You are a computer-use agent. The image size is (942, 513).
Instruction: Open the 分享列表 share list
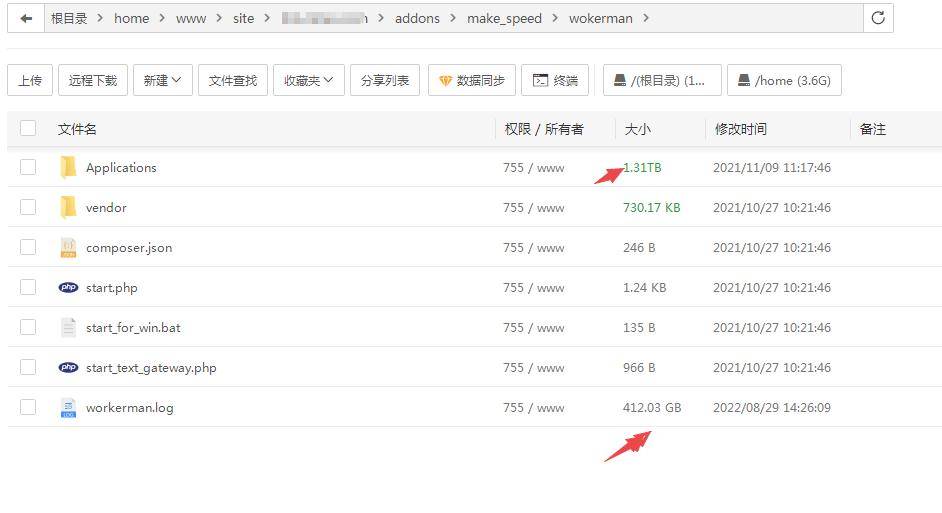click(384, 80)
